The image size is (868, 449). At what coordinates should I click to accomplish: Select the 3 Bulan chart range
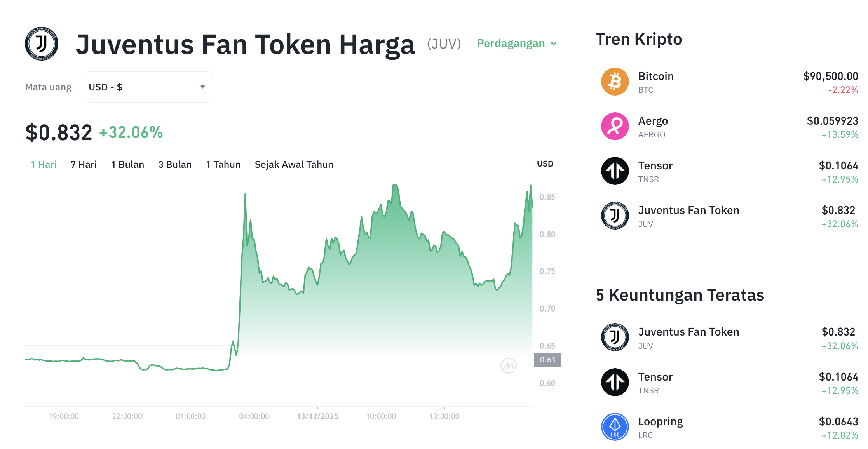[175, 164]
